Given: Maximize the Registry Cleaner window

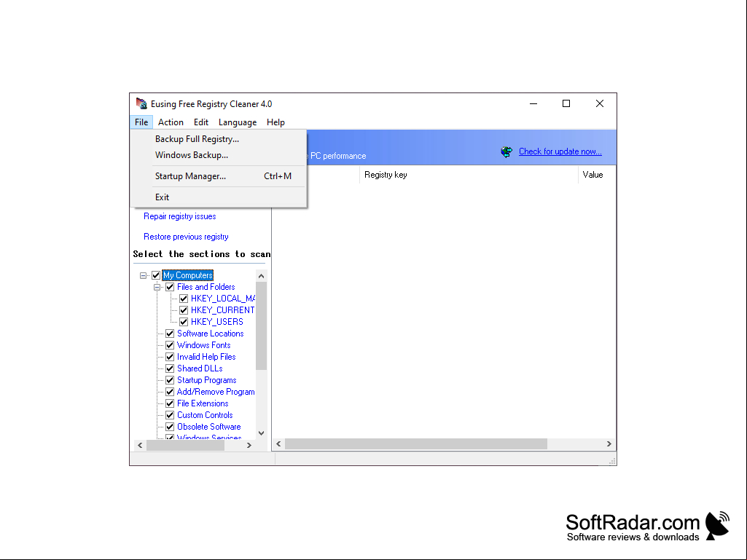Looking at the screenshot, I should pyautogui.click(x=566, y=104).
